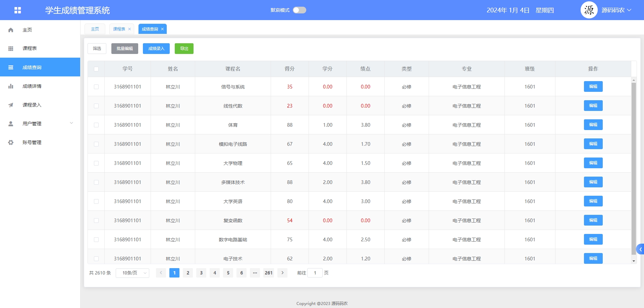The width and height of the screenshot is (644, 308).
Task: Check the row for 大学物理
Action: click(x=96, y=163)
